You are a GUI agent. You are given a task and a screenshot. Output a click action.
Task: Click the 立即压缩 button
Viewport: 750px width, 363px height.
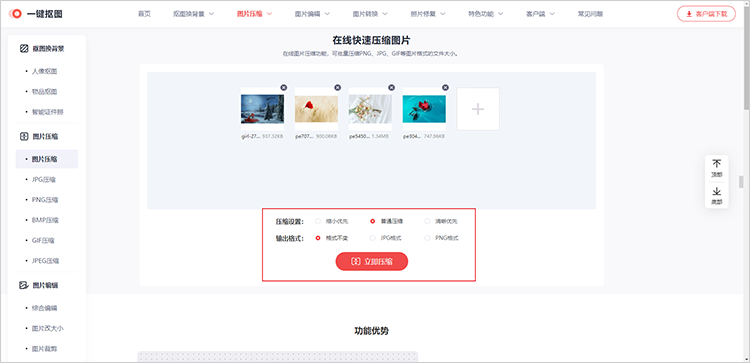pos(372,262)
